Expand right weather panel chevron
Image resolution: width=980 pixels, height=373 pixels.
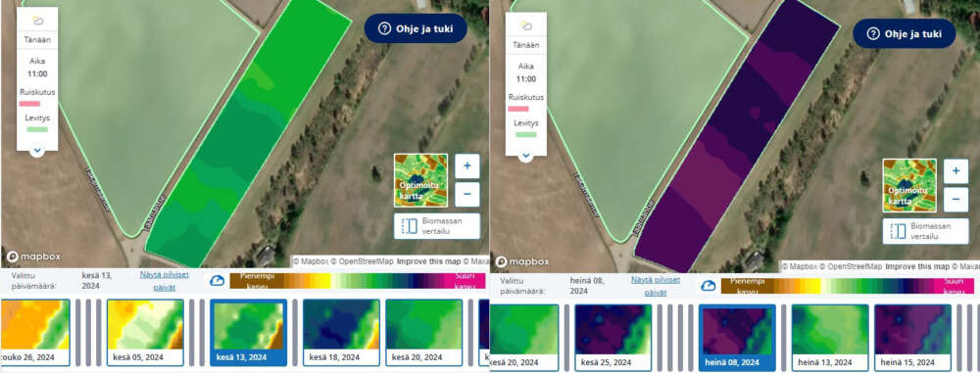[525, 155]
